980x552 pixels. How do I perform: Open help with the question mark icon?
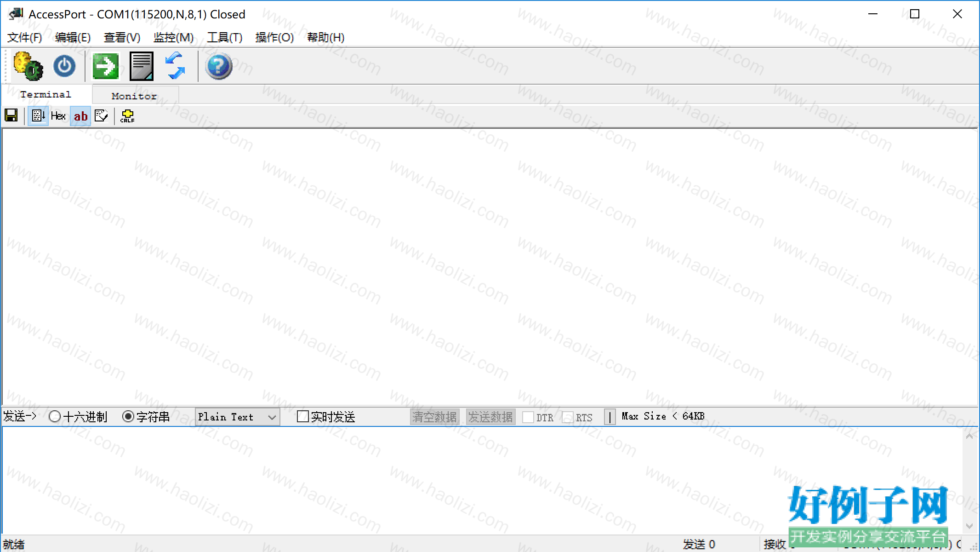(218, 66)
